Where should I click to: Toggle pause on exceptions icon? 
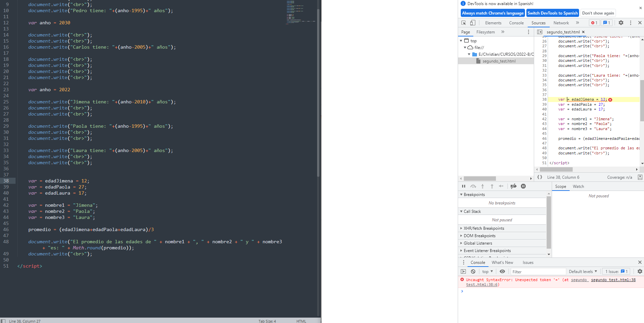(x=523, y=186)
